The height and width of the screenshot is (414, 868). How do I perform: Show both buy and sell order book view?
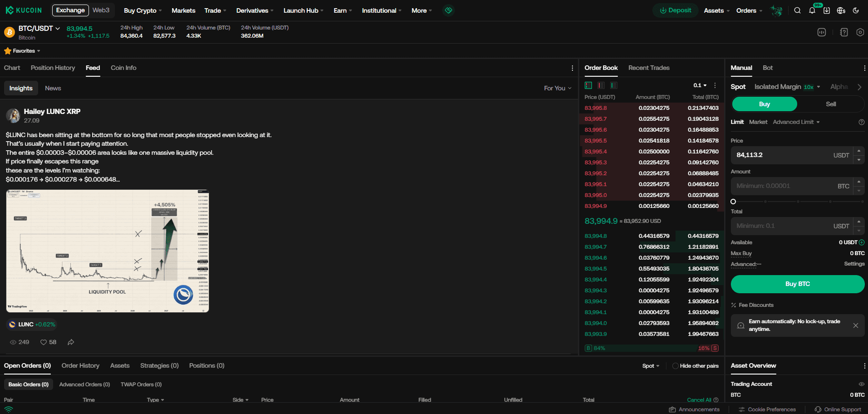tap(588, 85)
